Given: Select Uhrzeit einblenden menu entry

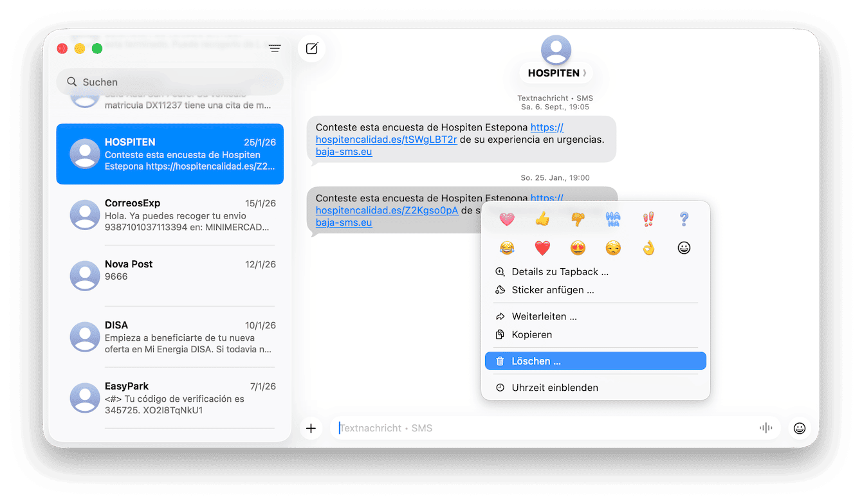Looking at the screenshot, I should click(x=596, y=388).
